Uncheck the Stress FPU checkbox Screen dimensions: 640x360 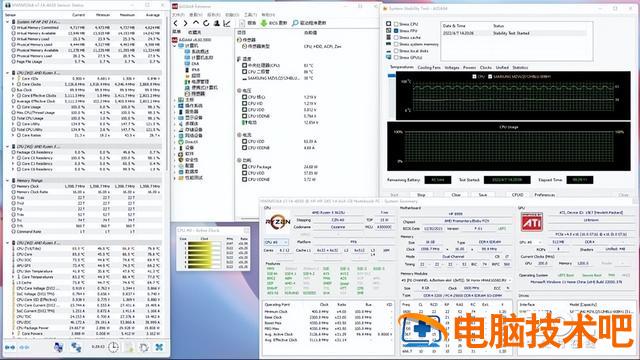(x=396, y=31)
